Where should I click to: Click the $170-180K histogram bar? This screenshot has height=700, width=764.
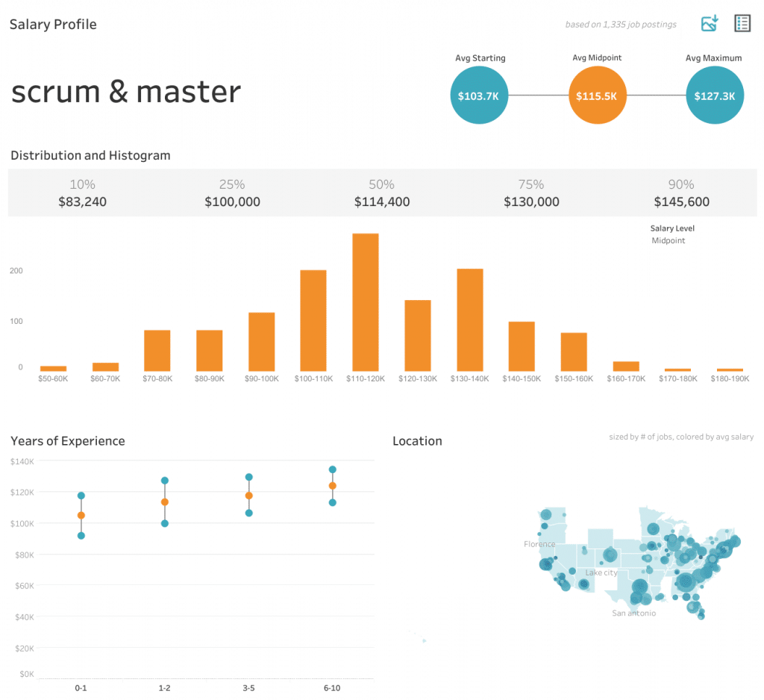pos(677,370)
